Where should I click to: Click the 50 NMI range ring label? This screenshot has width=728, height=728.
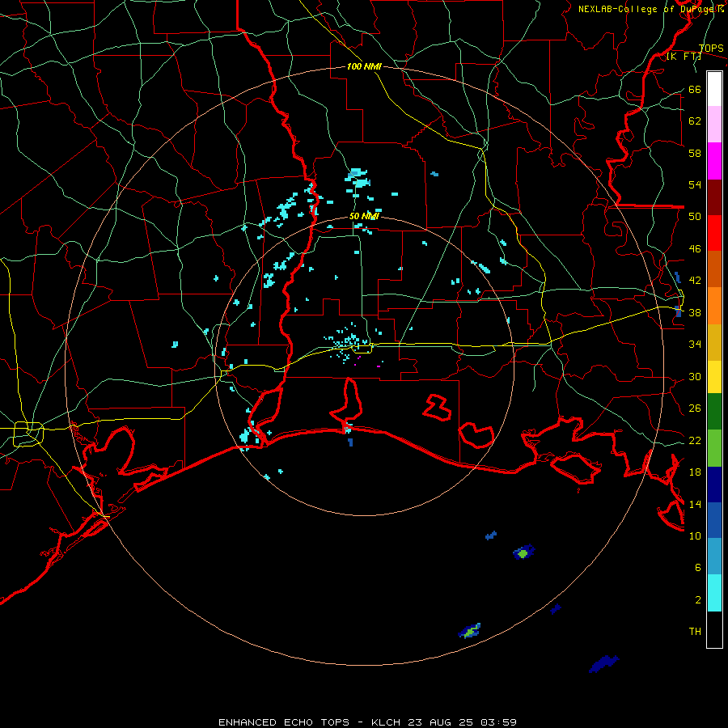(x=364, y=216)
